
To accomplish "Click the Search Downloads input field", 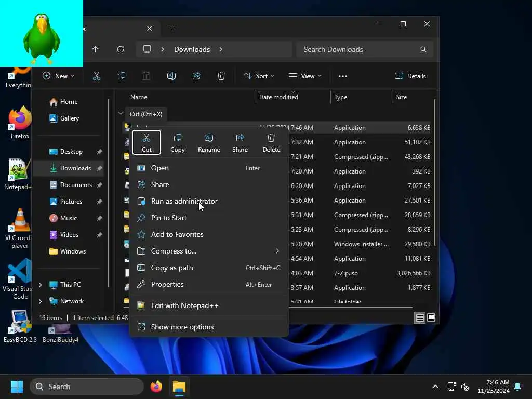I will pyautogui.click(x=365, y=49).
